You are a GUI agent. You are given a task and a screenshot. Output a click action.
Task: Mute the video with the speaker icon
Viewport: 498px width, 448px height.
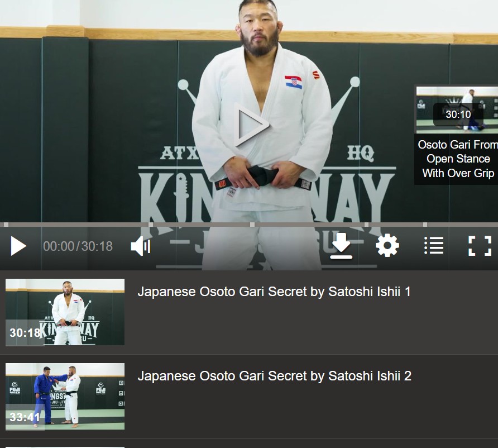pyautogui.click(x=140, y=246)
